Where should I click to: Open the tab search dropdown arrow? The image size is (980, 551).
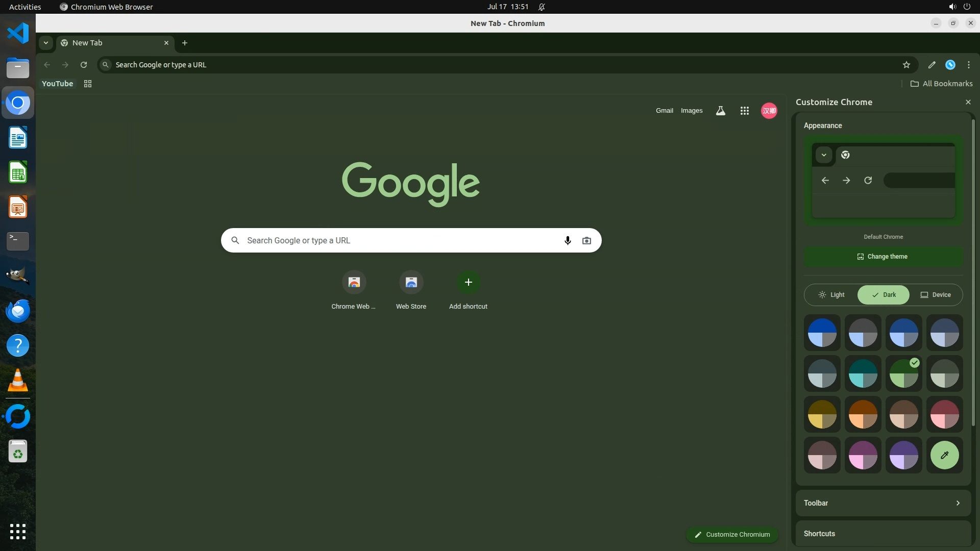(46, 43)
